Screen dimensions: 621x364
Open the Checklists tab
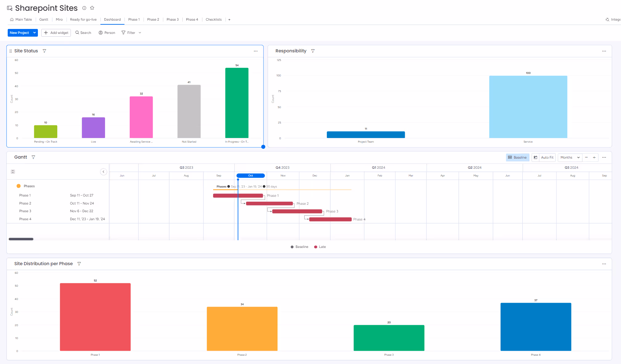tap(213, 19)
